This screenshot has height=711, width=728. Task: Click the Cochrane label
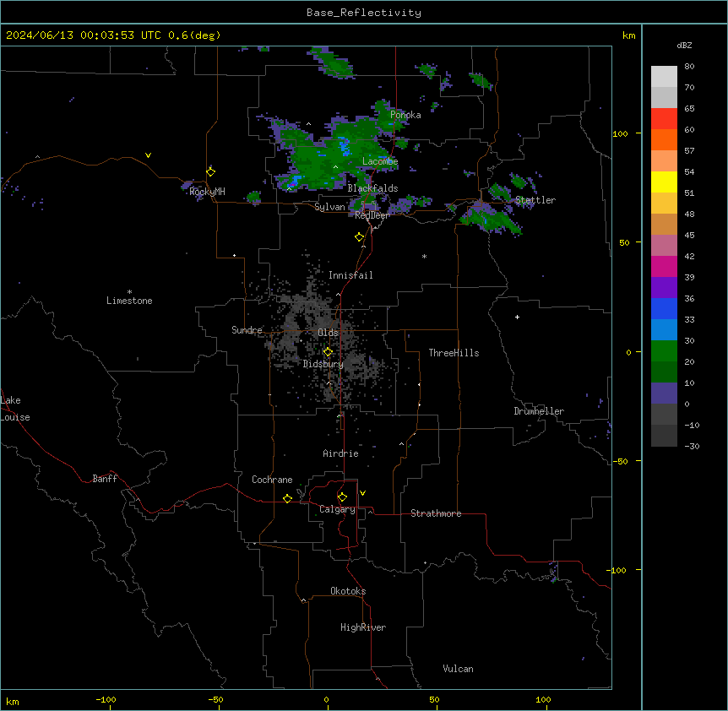pos(272,480)
